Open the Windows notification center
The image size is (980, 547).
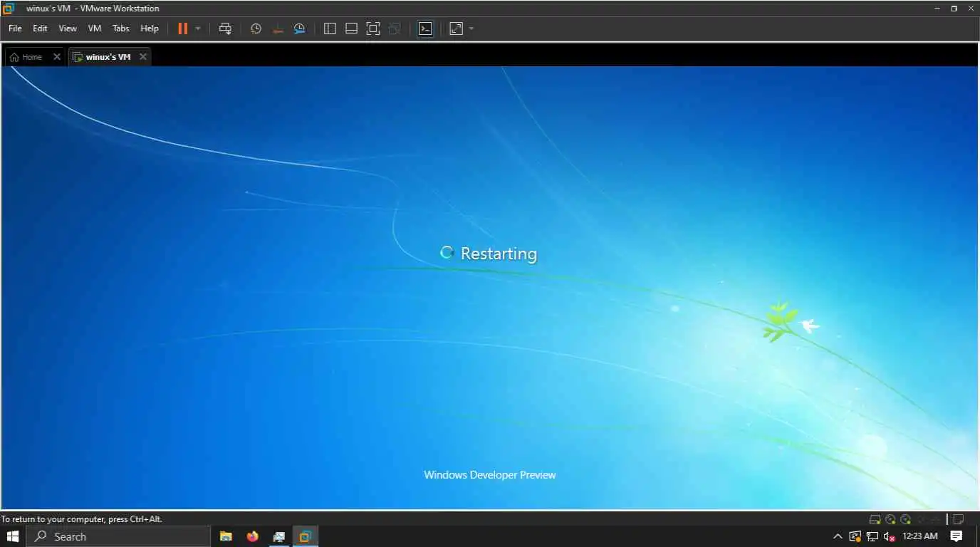[x=956, y=536]
